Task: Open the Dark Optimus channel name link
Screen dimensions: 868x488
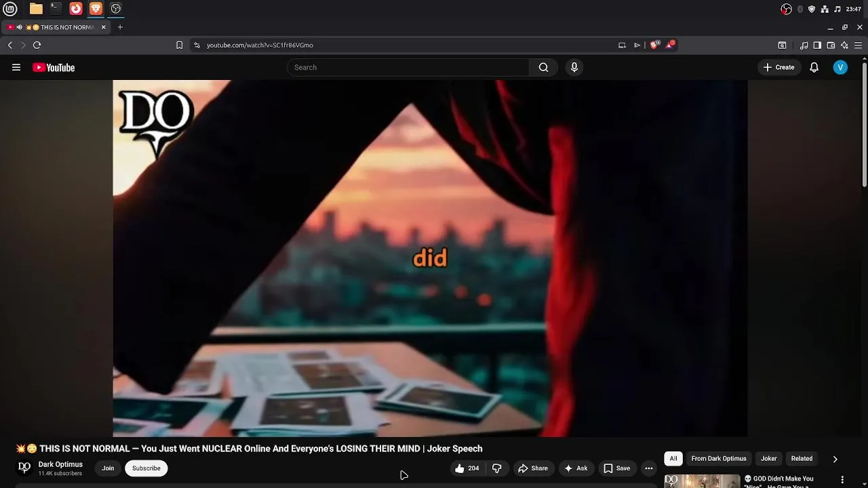Action: [60, 464]
